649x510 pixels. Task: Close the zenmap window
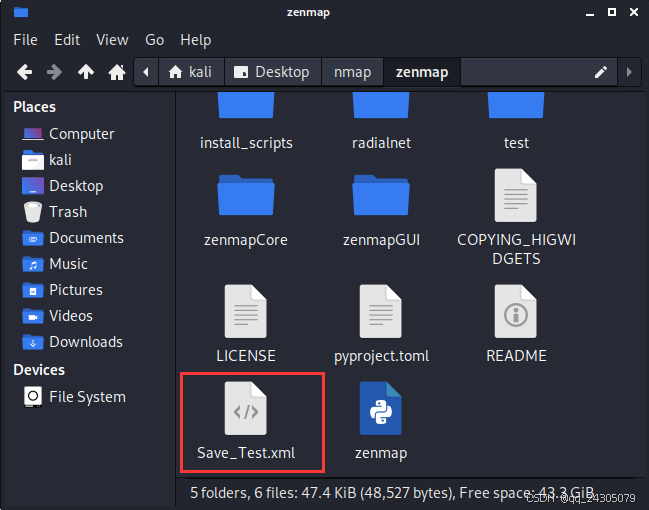(x=634, y=12)
